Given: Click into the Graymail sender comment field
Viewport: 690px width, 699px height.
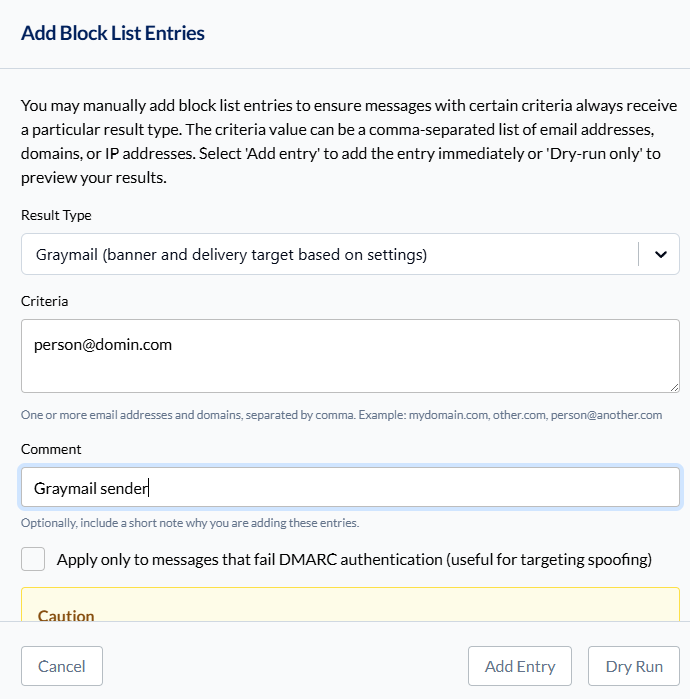Looking at the screenshot, I should tap(350, 487).
